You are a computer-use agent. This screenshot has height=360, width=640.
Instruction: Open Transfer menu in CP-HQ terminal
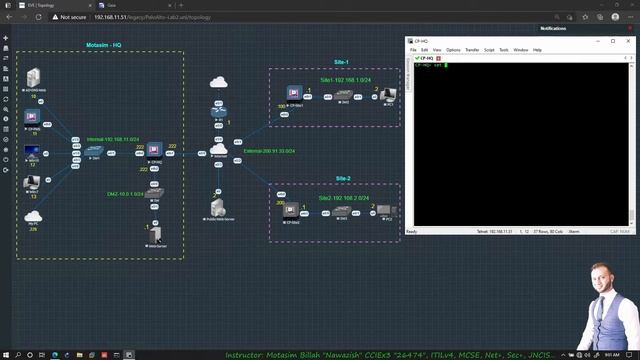click(472, 50)
